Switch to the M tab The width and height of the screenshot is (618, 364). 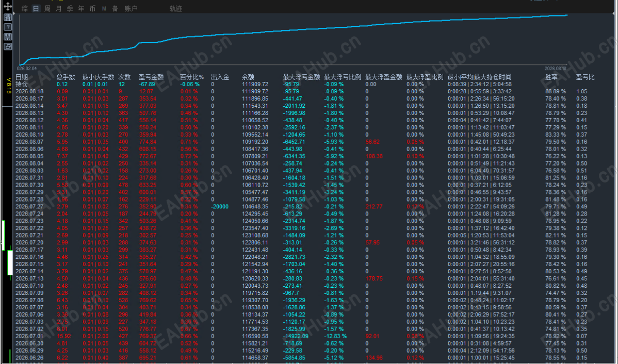(x=104, y=9)
